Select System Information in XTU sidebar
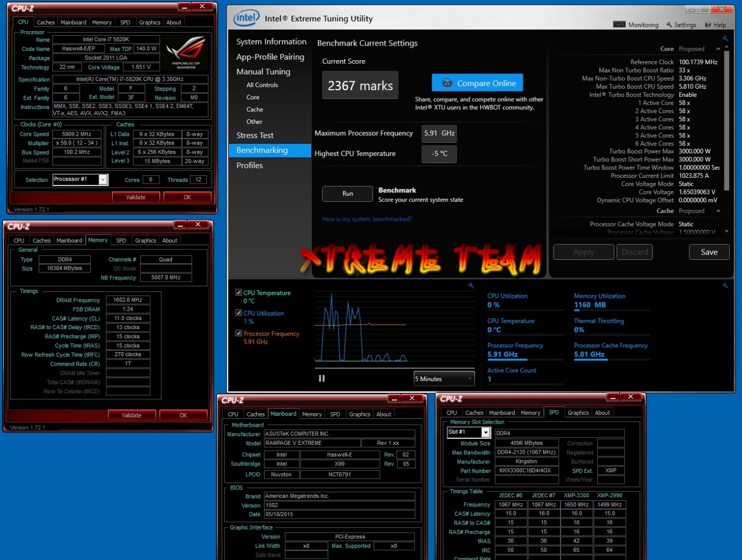 pos(271,41)
